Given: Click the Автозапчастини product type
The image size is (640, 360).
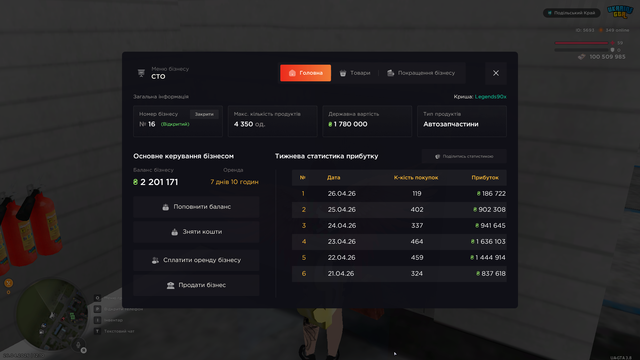Looking at the screenshot, I should [451, 124].
